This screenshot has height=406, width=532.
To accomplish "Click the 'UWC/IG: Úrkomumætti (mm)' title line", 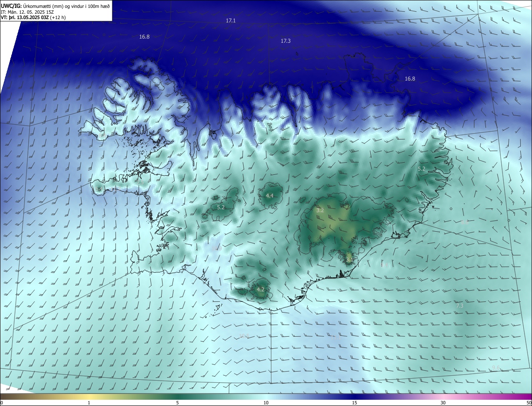I will tap(55, 6).
